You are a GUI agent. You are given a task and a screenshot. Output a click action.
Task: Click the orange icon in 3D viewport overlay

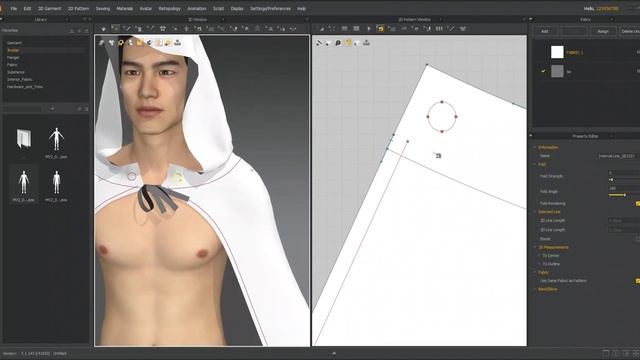pyautogui.click(x=140, y=42)
